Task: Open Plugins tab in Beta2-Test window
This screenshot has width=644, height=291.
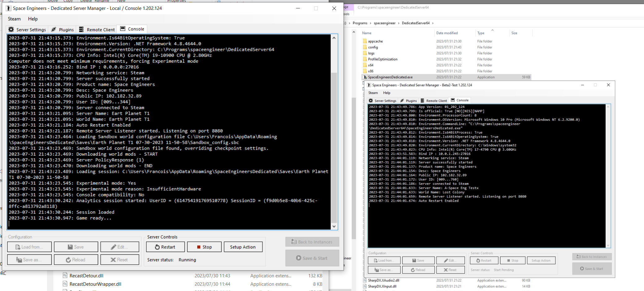Action: point(408,101)
